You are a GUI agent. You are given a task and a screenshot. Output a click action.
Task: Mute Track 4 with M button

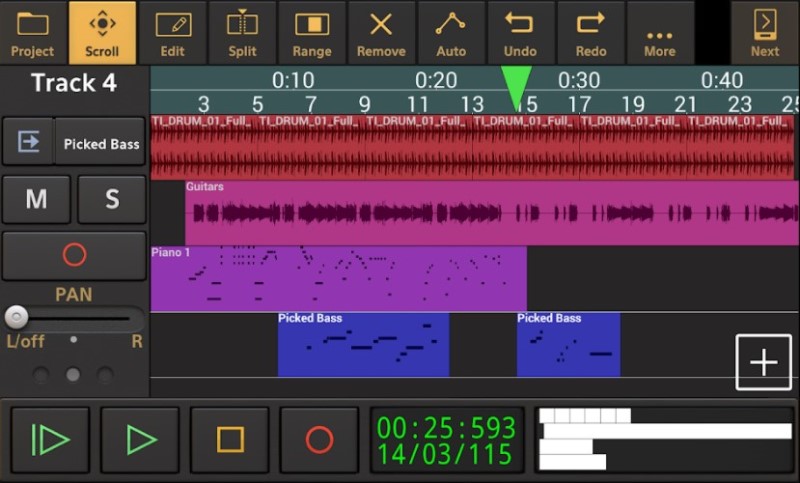[x=36, y=199]
